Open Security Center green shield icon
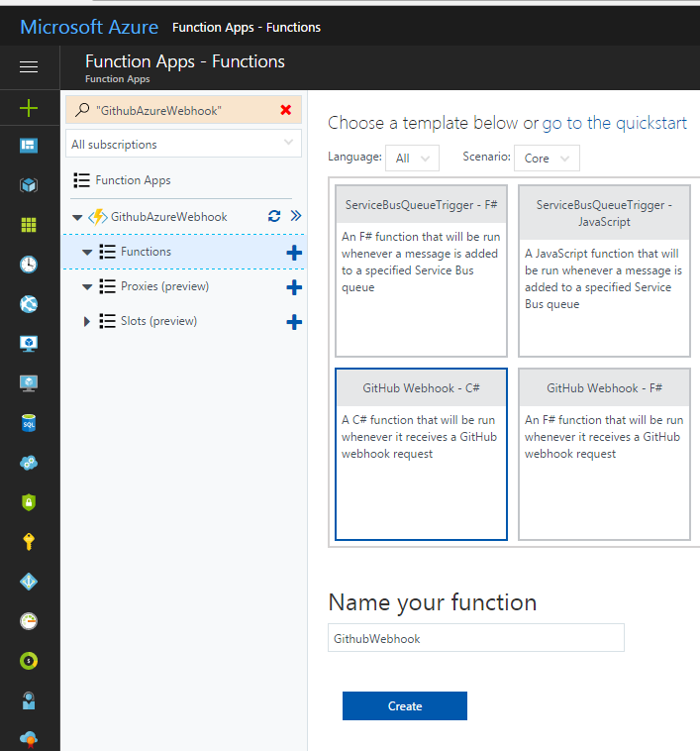 click(29, 502)
